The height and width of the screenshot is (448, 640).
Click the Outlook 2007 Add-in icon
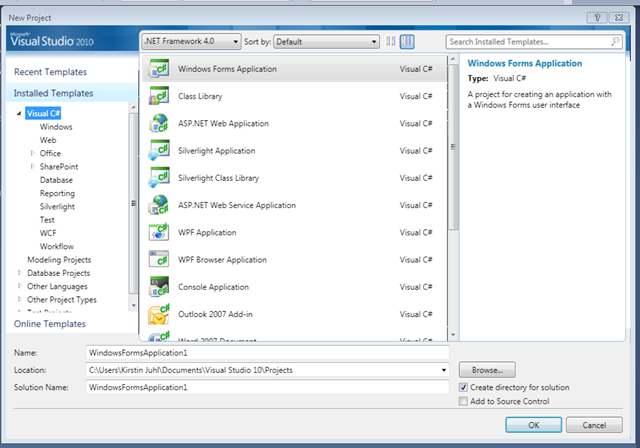159,314
